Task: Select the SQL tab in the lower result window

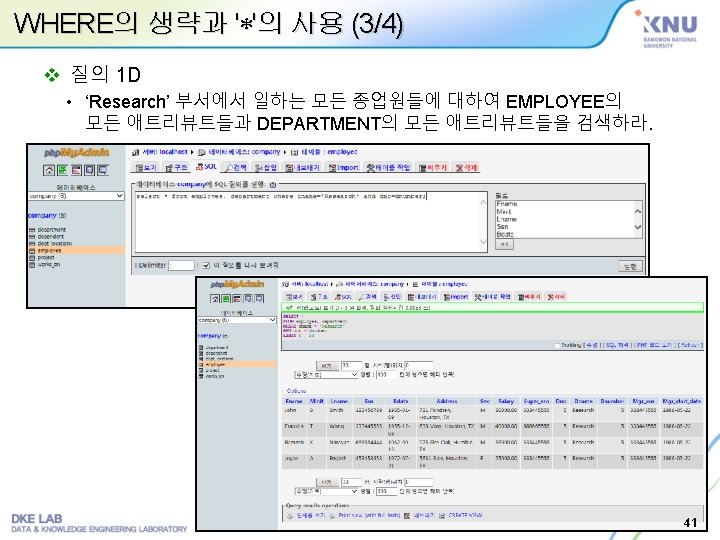Action: tap(343, 297)
